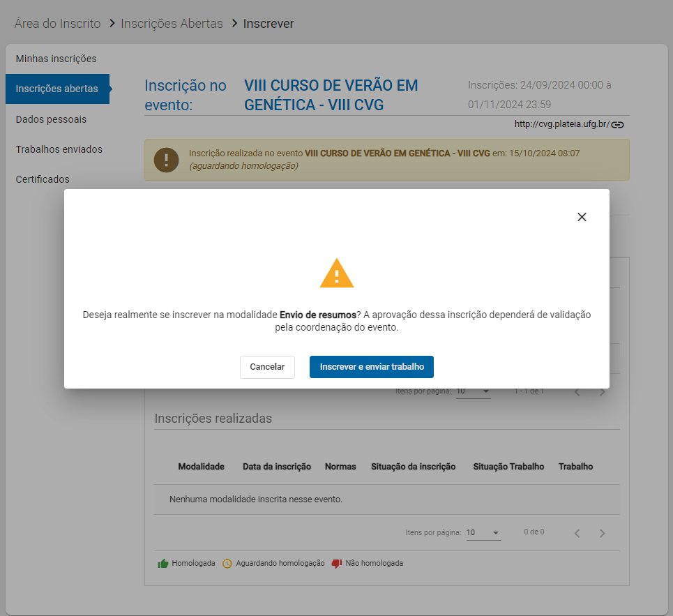Open Minhas inscrições in the sidebar
The image size is (673, 616).
[x=56, y=59]
